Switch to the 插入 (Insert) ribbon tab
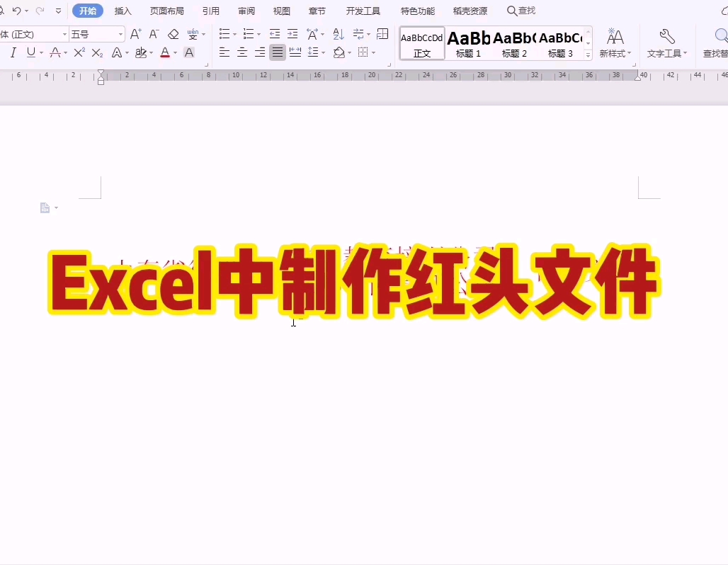 [x=123, y=11]
